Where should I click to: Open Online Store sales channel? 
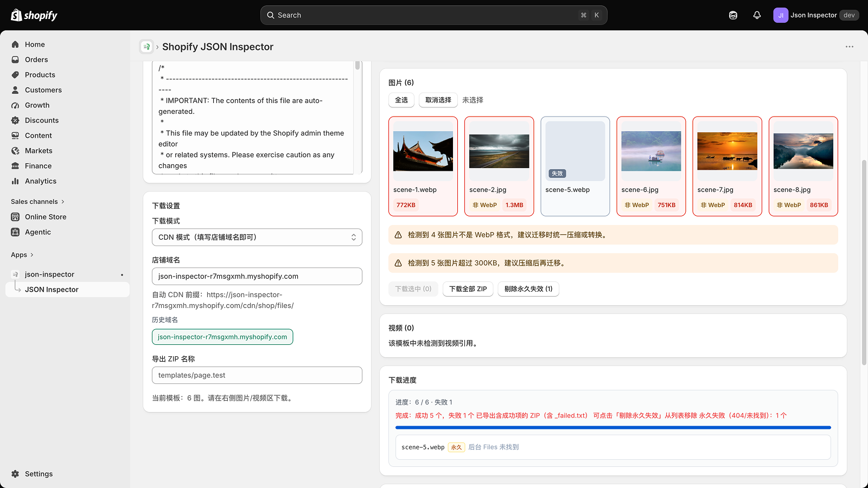(46, 217)
